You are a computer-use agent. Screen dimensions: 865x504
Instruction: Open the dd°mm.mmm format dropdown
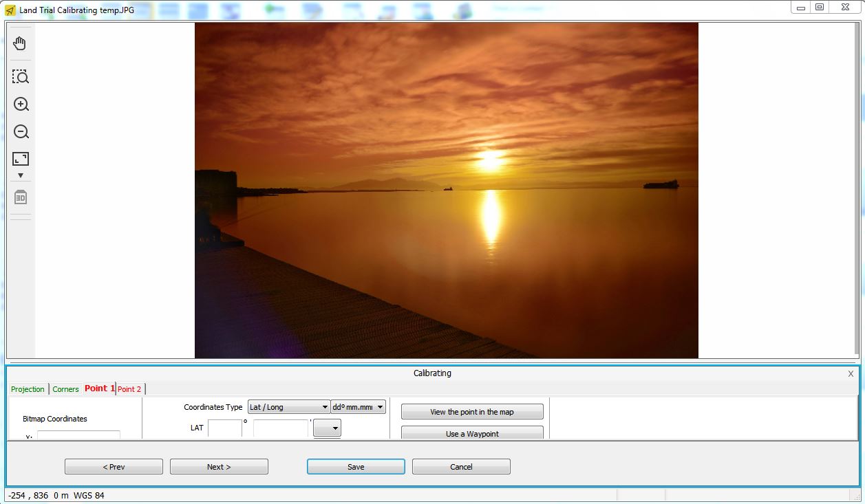358,407
